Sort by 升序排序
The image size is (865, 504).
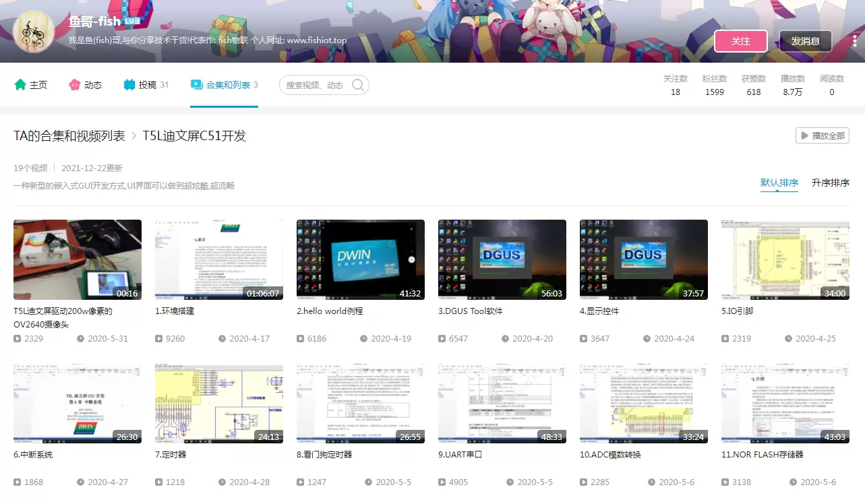831,183
